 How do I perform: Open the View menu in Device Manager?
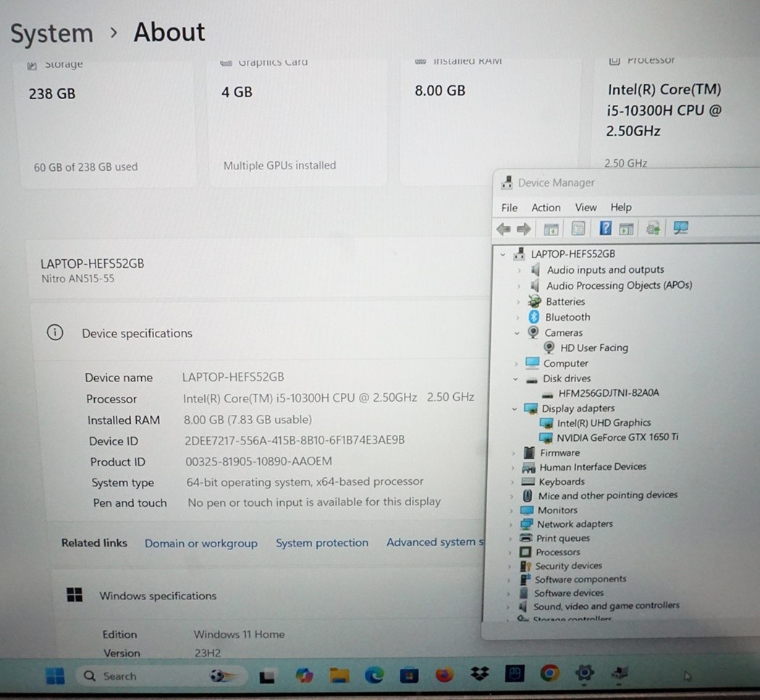coord(586,208)
